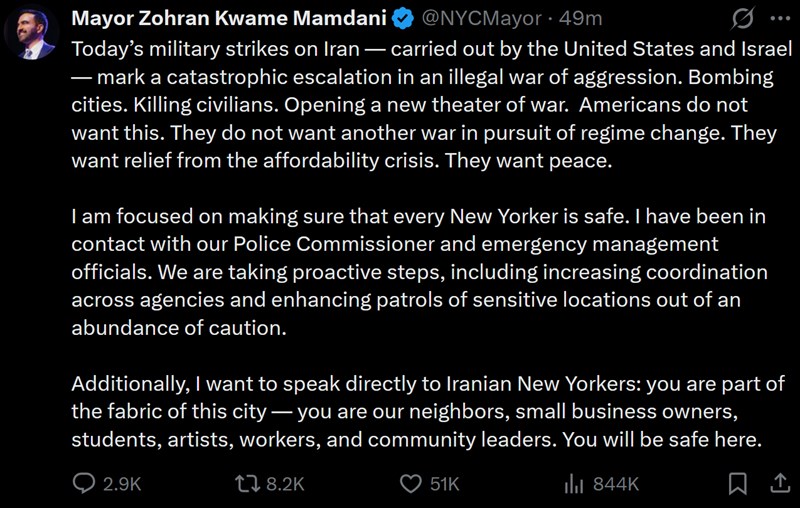Click the reply speech bubble icon
This screenshot has height=508, width=800.
click(85, 484)
